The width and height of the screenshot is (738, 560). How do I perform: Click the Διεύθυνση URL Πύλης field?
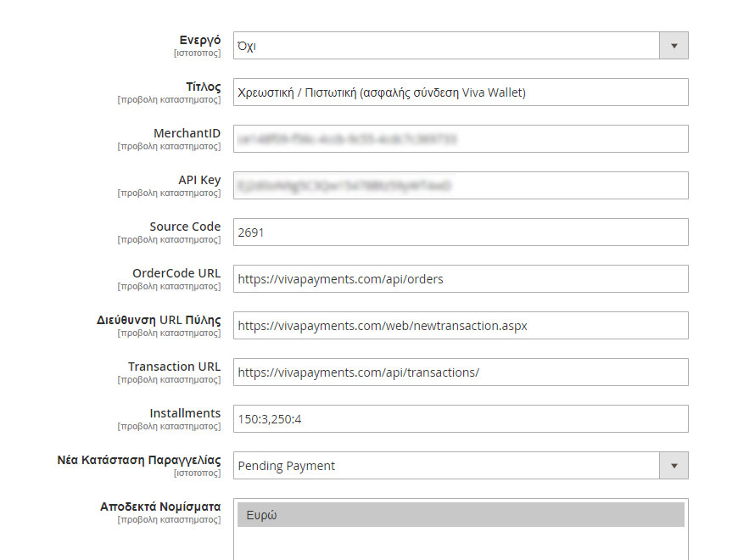[461, 325]
